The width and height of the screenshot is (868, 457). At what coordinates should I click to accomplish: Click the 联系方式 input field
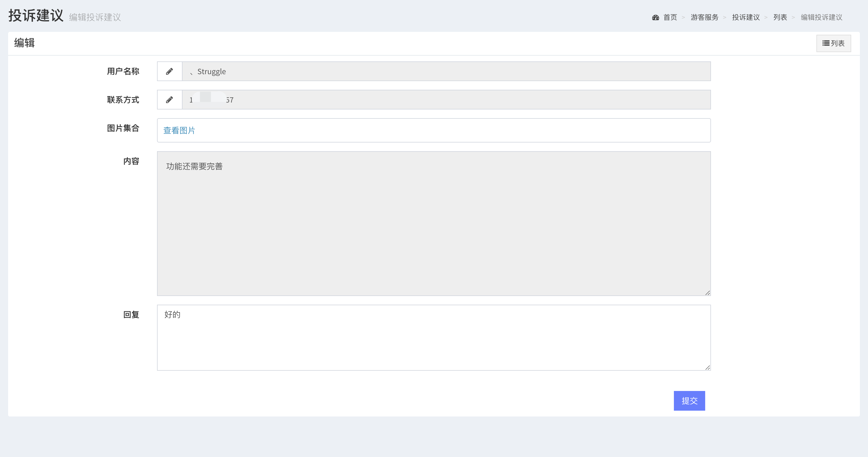pos(446,100)
